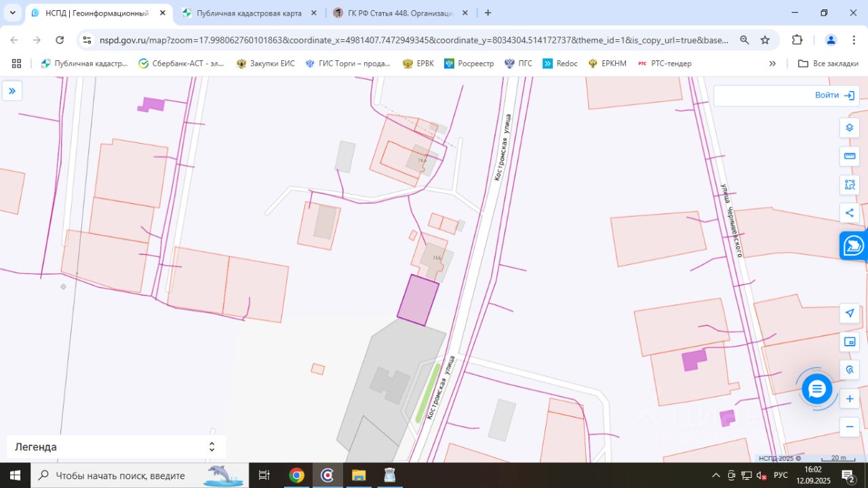Switch to the Публичная кадастровая карта tab

pos(249,13)
